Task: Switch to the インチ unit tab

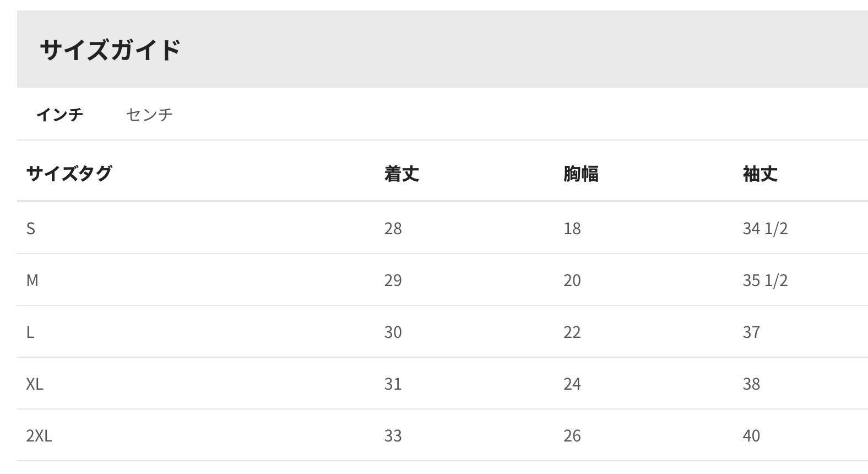Action: tap(59, 114)
